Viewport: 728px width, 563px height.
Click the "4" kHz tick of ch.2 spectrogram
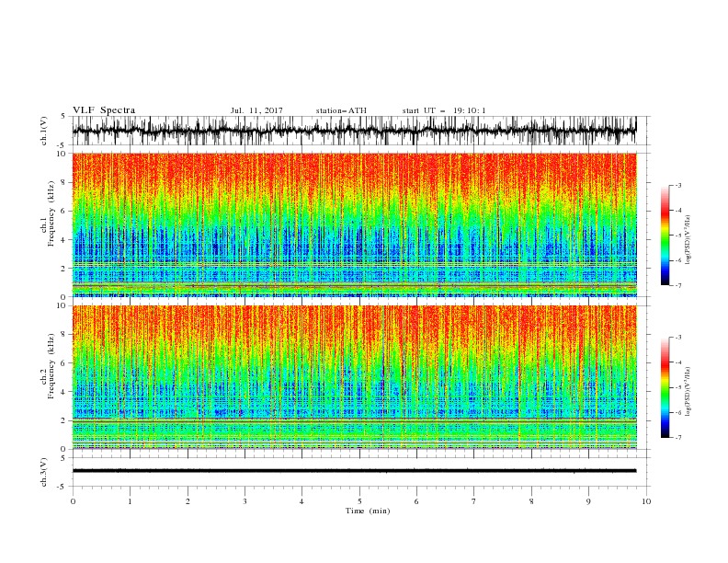click(64, 392)
